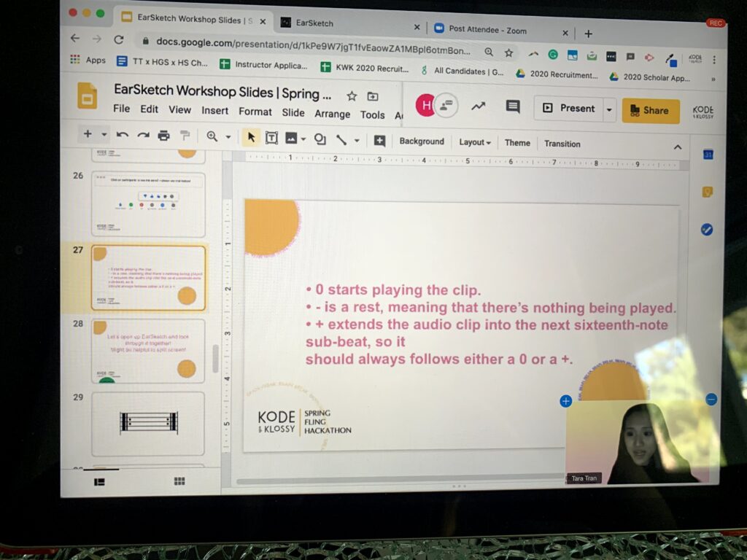747x560 pixels.
Task: Click the Present button
Action: 569,108
